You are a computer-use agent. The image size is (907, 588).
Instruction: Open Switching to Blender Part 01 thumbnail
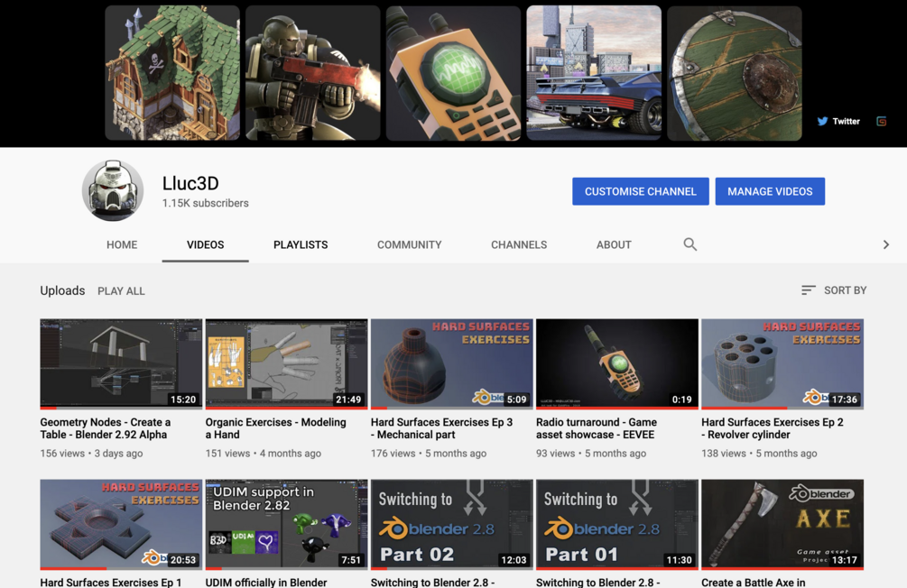point(617,524)
